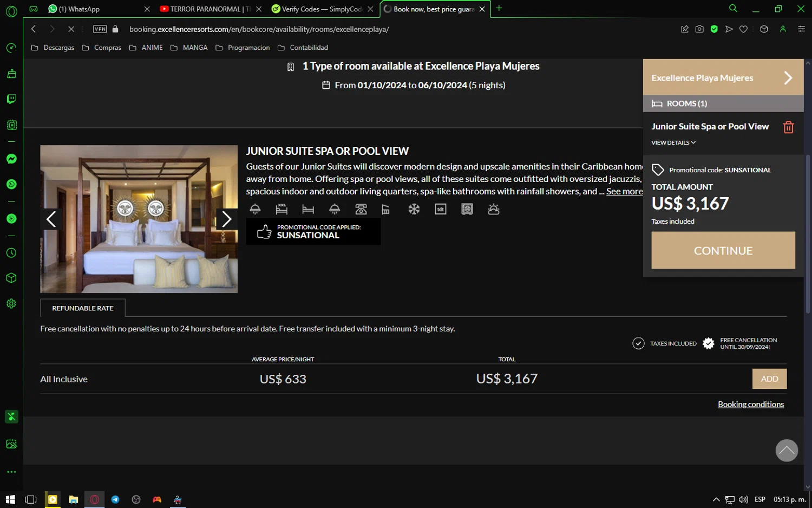812x508 pixels.
Task: Click See more in room description
Action: point(624,191)
